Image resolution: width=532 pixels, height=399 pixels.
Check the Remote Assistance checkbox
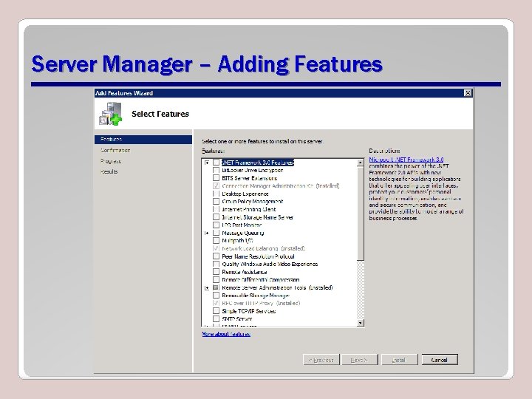tap(216, 272)
